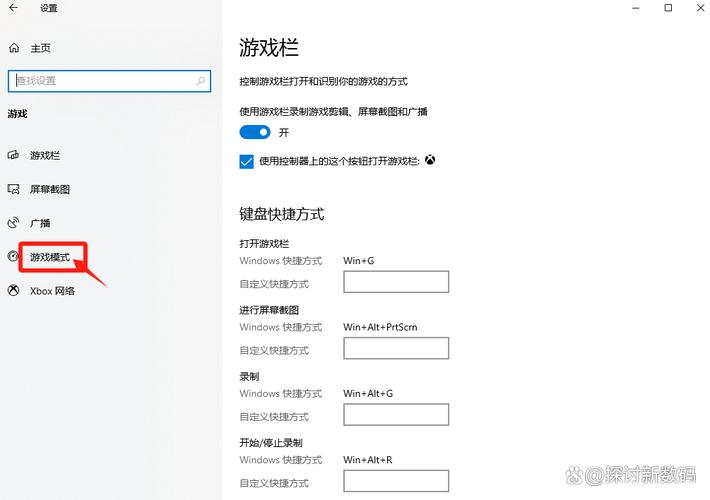Click the search magnifier icon

[201, 81]
